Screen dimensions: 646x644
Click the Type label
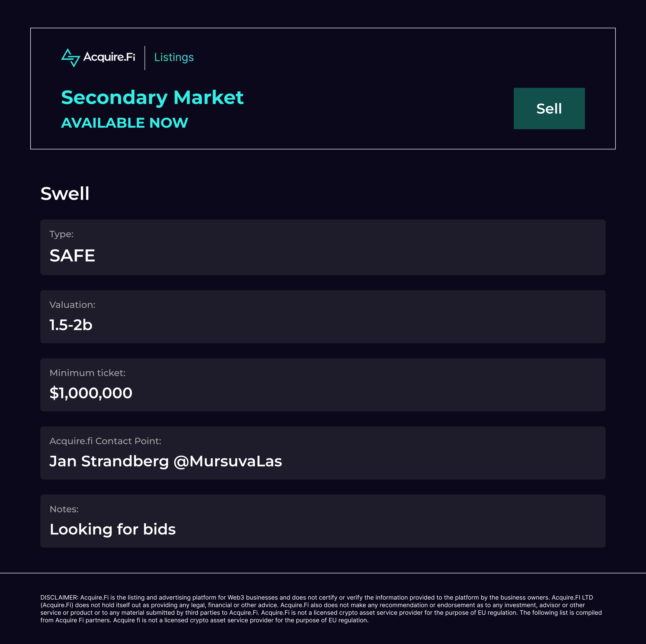pos(61,234)
